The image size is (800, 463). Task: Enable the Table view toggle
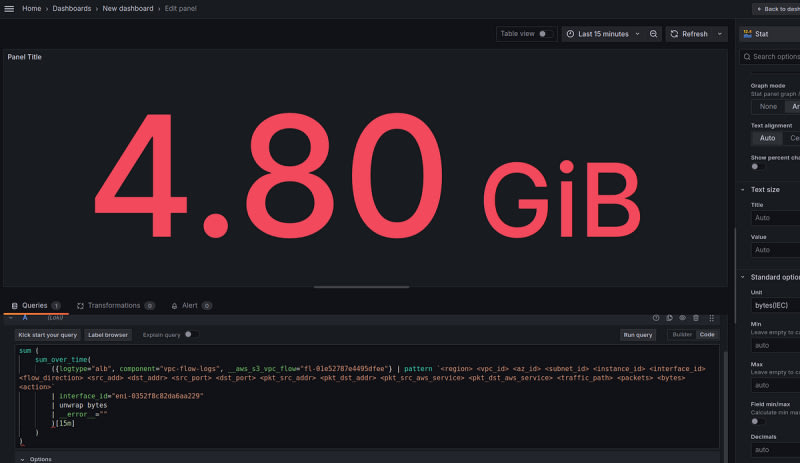pos(545,34)
